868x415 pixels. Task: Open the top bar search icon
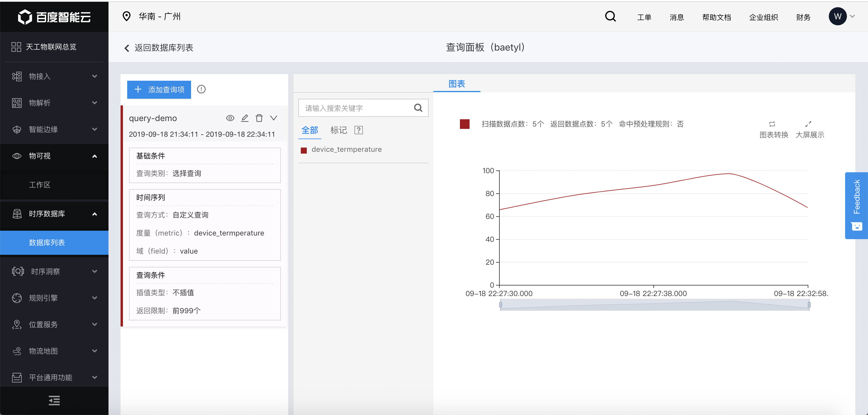click(610, 16)
